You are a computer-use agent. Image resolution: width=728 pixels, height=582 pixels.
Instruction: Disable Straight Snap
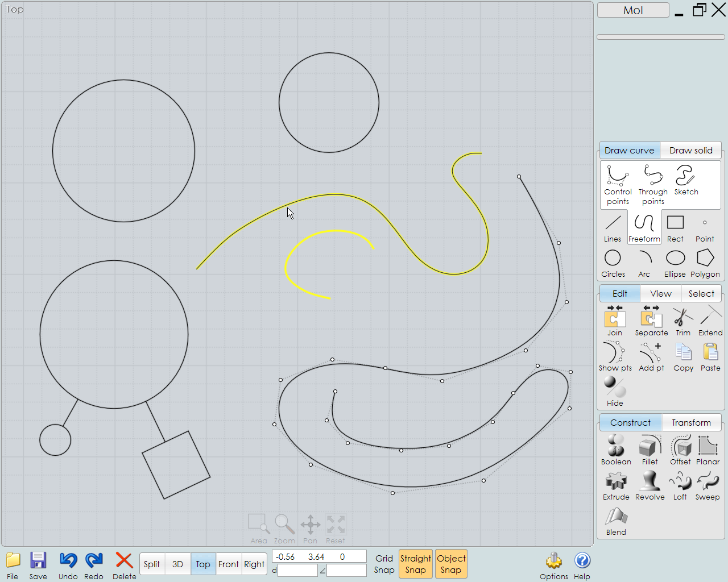[x=415, y=564]
